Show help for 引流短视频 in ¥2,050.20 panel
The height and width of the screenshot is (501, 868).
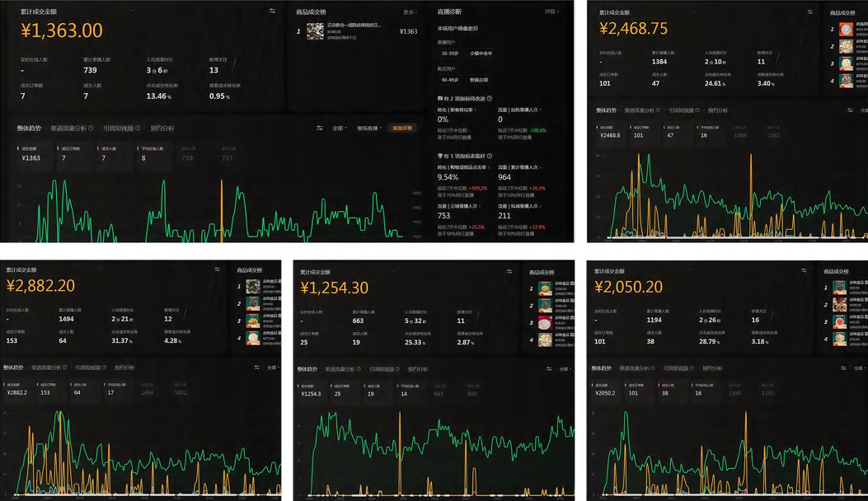[x=692, y=368]
